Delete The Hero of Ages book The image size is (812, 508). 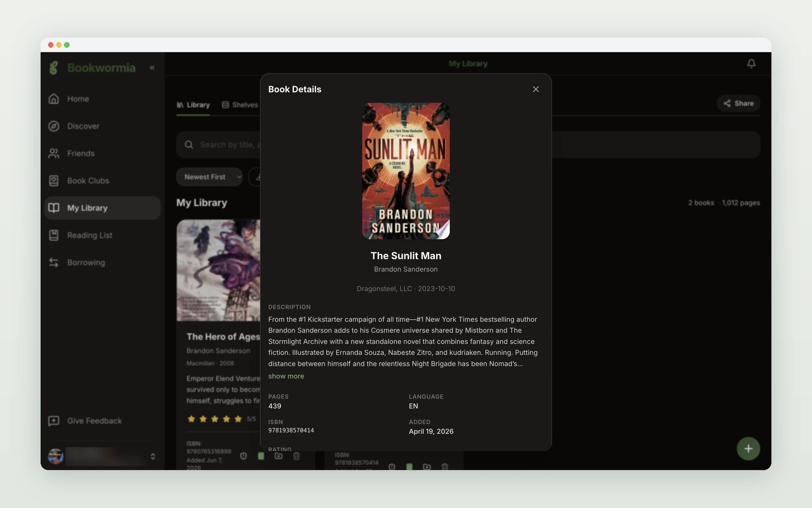point(296,456)
